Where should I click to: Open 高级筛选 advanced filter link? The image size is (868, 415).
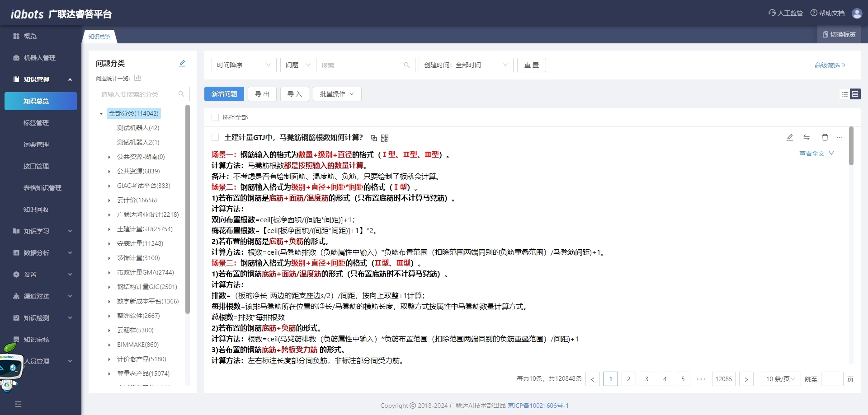click(x=830, y=65)
